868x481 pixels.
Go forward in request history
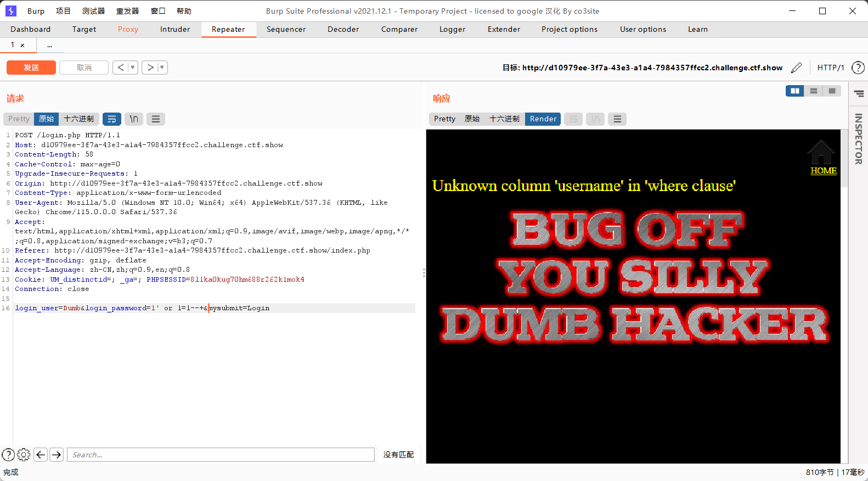click(x=150, y=68)
